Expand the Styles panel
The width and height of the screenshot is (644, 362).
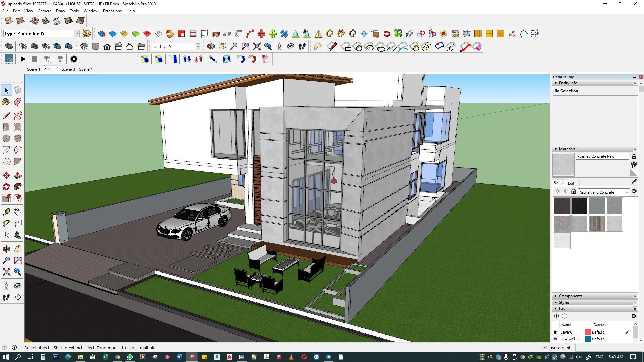[556, 302]
